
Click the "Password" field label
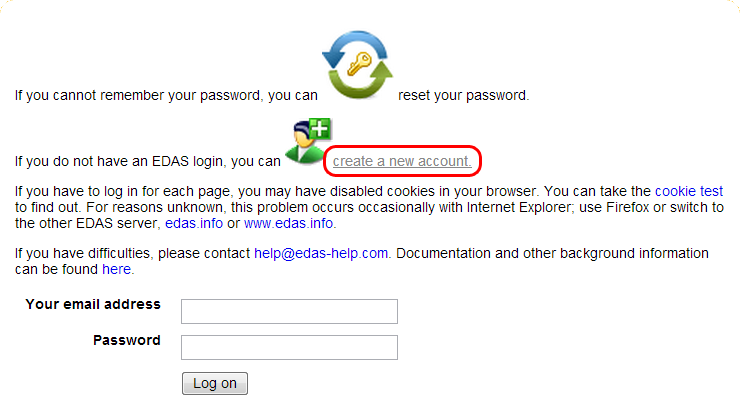pos(126,340)
